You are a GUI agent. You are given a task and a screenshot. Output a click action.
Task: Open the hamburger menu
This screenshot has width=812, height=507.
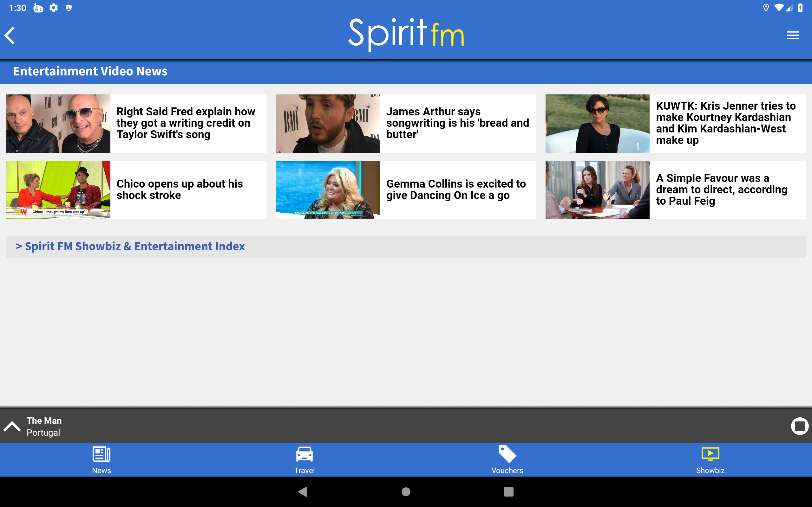point(793,35)
